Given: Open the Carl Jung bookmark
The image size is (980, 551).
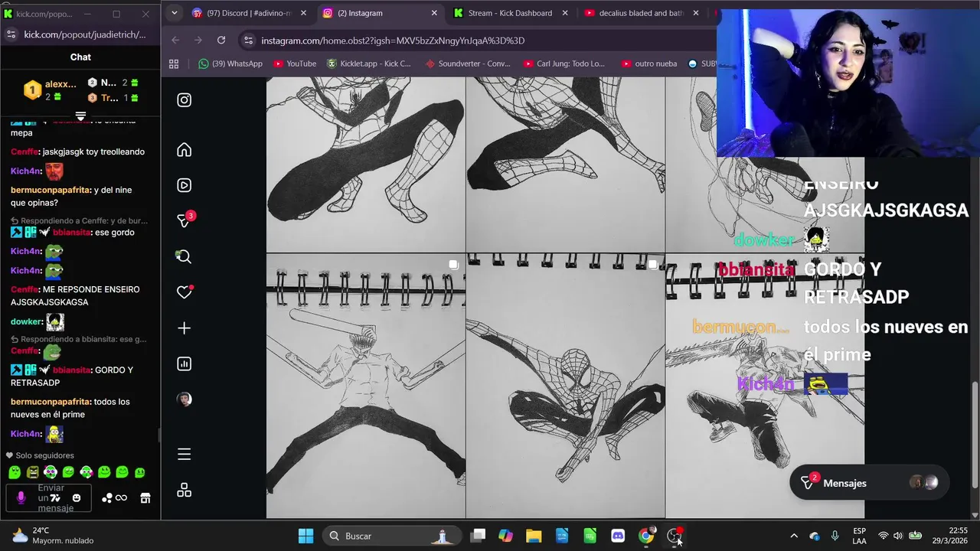Looking at the screenshot, I should (x=563, y=64).
